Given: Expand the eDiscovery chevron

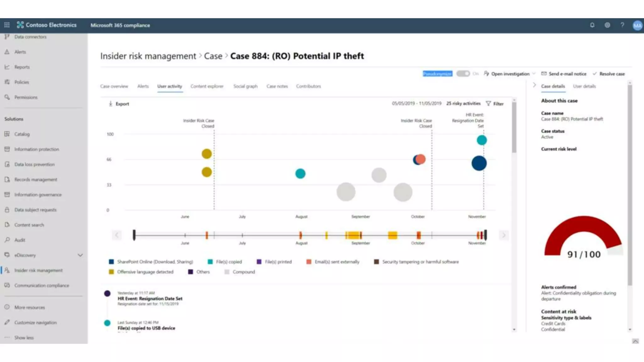Looking at the screenshot, I should pyautogui.click(x=80, y=255).
